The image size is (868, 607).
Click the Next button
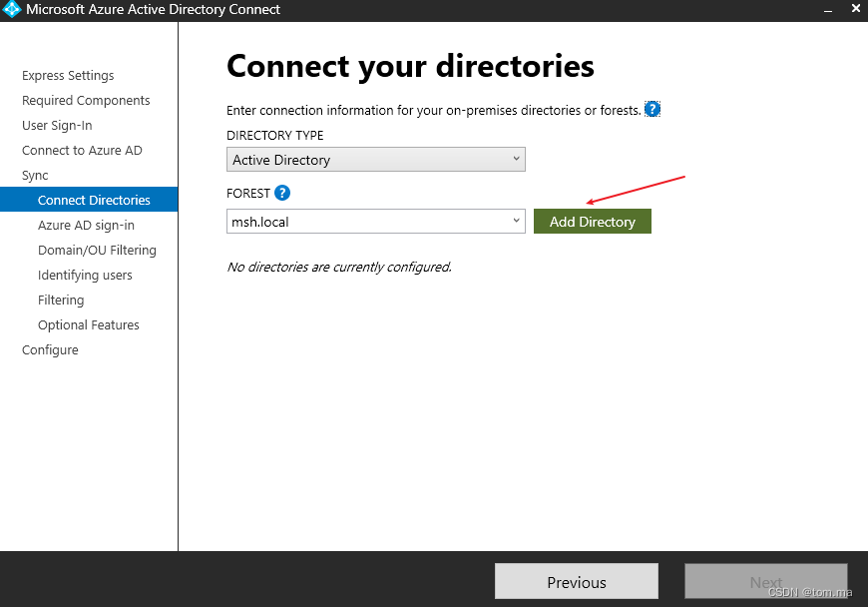click(766, 581)
